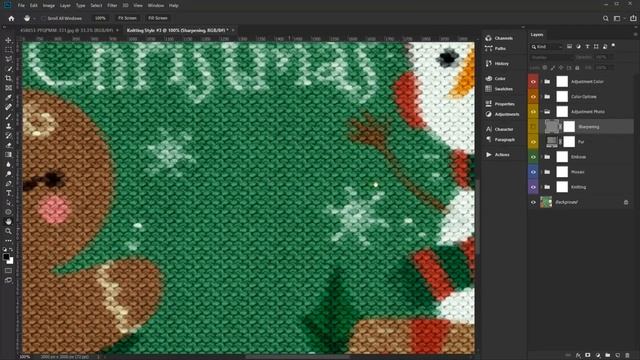The height and width of the screenshot is (360, 640).
Task: Go to Home screen icon
Action: (x=11, y=18)
